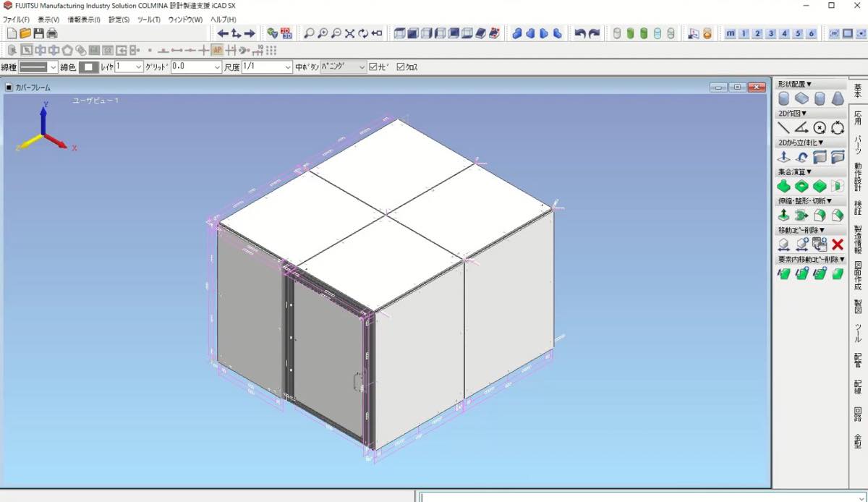The image size is (868, 502).
Task: Pick the 線色 line color swatch
Action: (88, 67)
